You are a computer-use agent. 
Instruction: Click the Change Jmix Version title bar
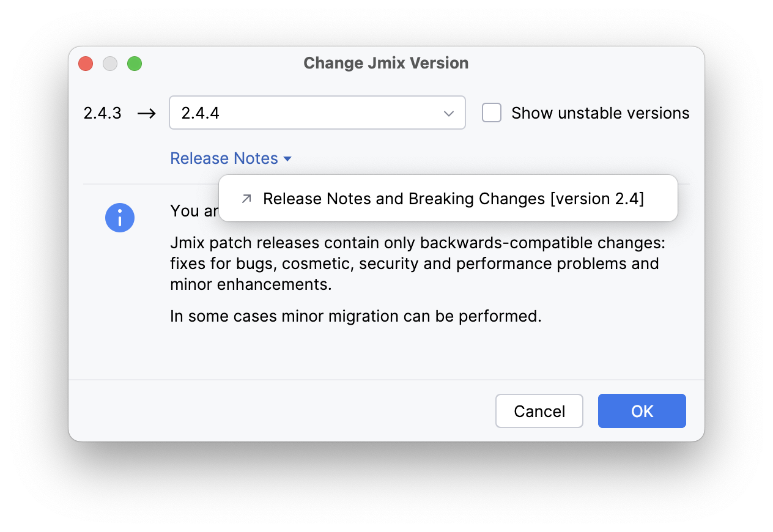pyautogui.click(x=386, y=63)
